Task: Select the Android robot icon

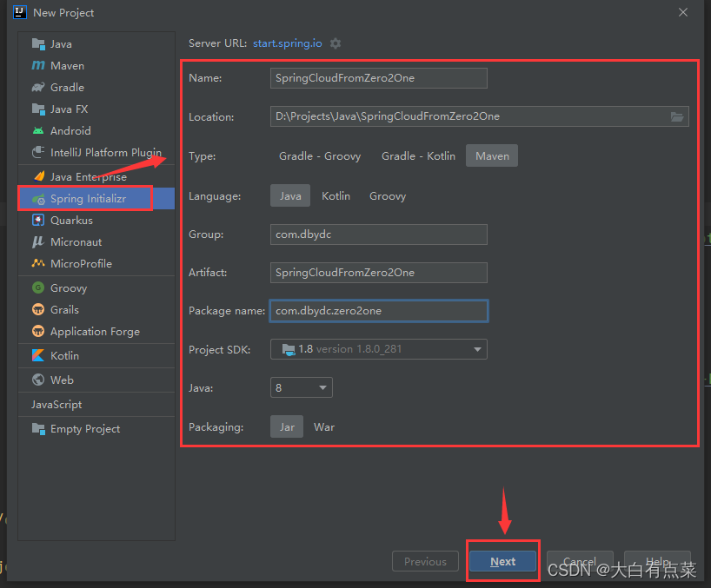Action: click(38, 131)
